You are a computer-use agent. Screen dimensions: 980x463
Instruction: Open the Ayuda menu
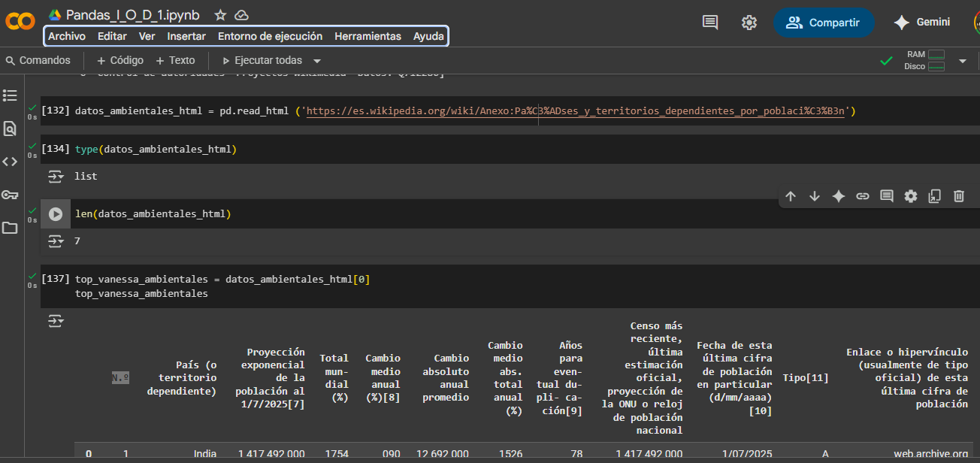(428, 36)
